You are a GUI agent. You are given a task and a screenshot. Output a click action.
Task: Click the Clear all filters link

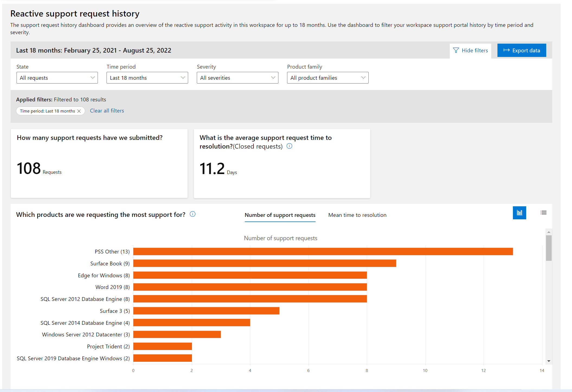107,111
